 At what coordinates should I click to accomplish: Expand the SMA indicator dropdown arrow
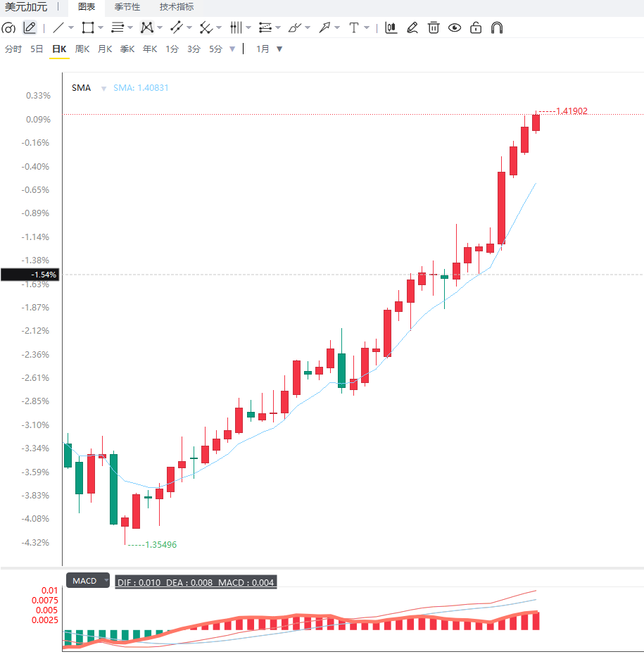coord(103,88)
